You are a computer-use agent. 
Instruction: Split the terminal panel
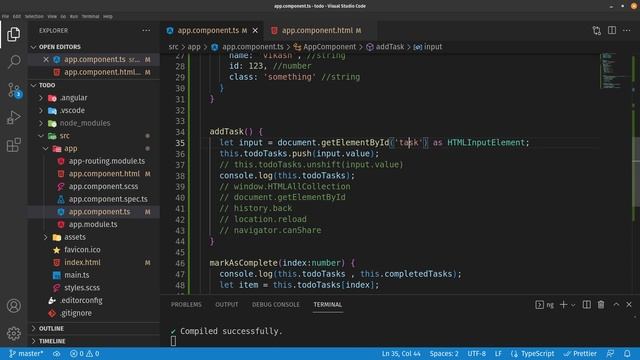coord(587,304)
